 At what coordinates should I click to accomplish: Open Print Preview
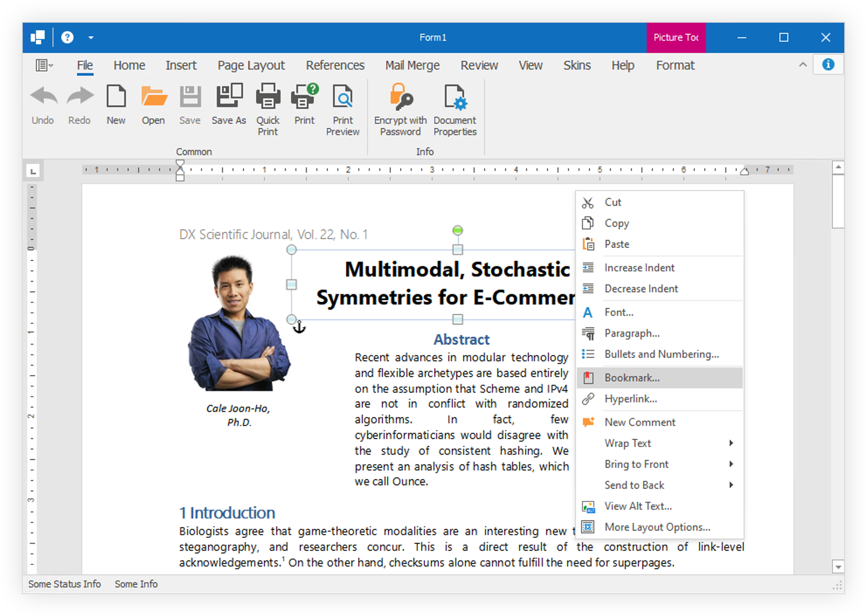coord(343,97)
